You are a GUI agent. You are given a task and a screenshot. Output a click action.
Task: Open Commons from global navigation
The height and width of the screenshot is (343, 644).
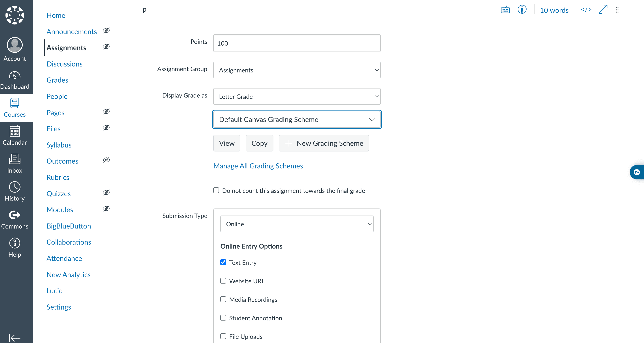tap(15, 219)
